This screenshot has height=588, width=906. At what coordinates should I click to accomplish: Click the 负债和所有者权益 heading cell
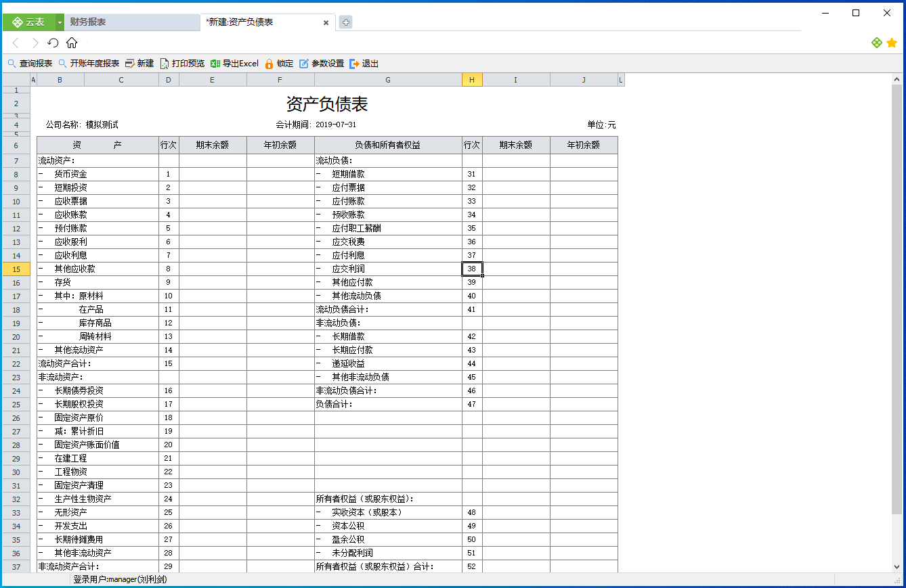(388, 145)
